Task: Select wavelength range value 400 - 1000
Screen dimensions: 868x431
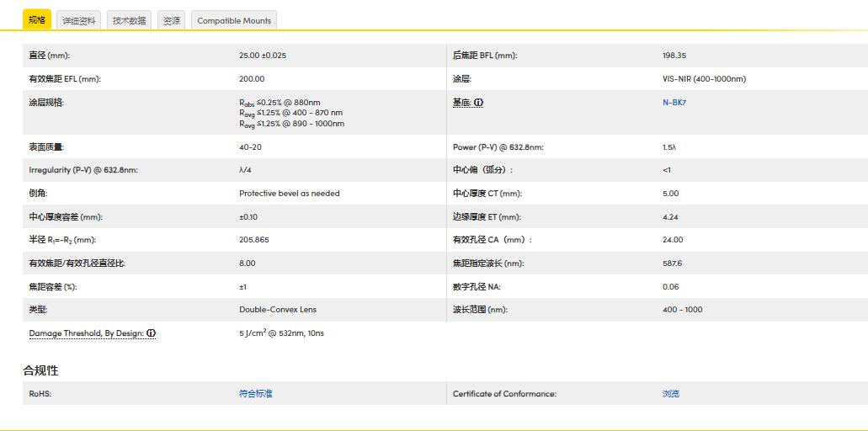Action: pyautogui.click(x=683, y=309)
